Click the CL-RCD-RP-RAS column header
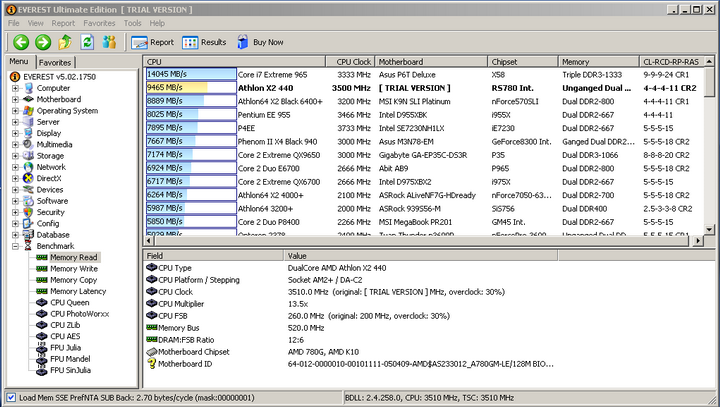 [x=672, y=62]
